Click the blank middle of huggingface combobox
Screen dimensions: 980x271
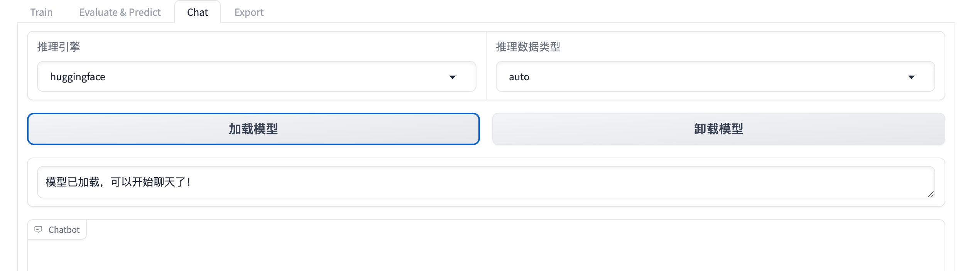(270, 77)
